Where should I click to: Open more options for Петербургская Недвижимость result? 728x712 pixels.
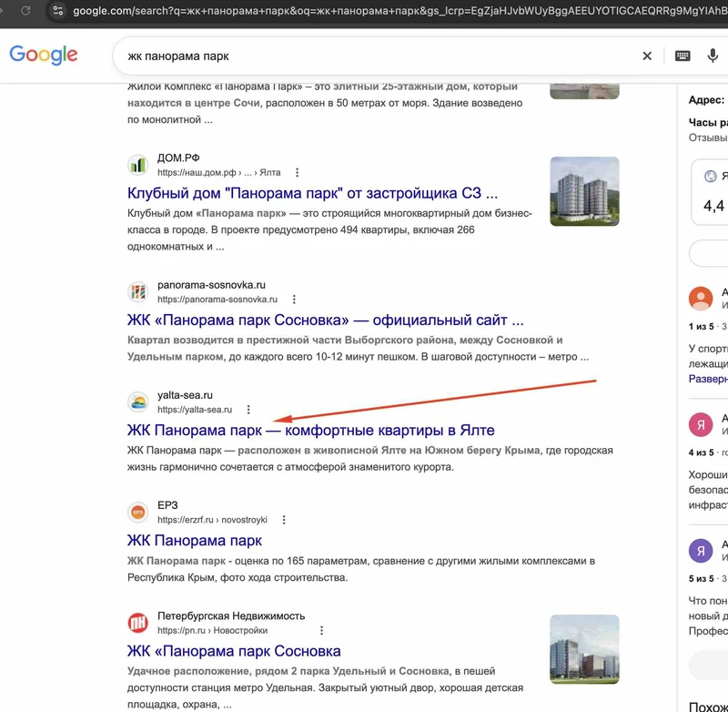click(321, 631)
